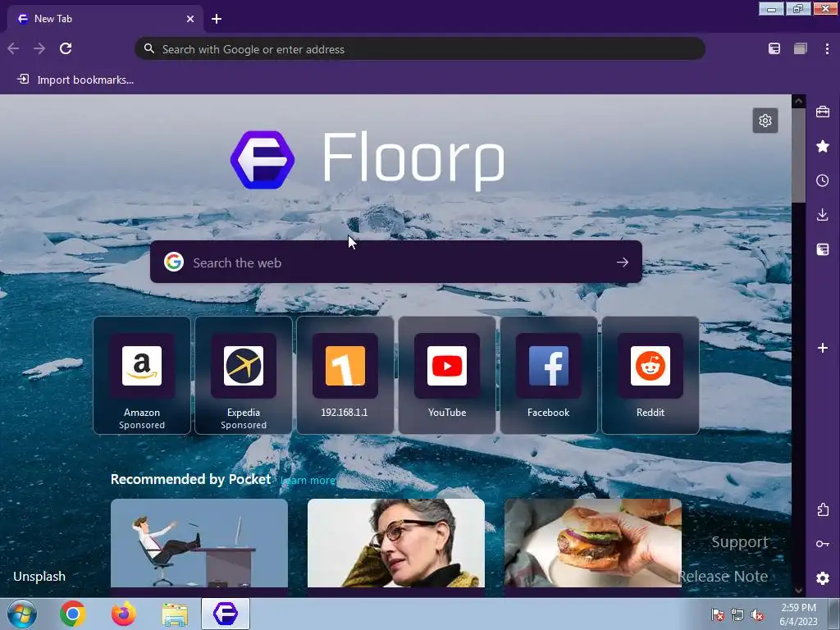The image size is (840, 630).
Task: Open the YouTube shortcut tile
Action: click(x=447, y=375)
